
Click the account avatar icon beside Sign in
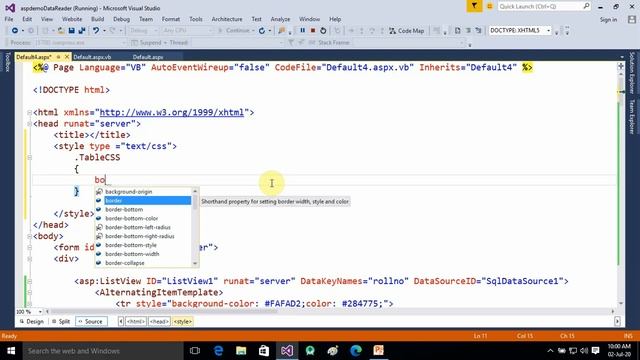[632, 19]
